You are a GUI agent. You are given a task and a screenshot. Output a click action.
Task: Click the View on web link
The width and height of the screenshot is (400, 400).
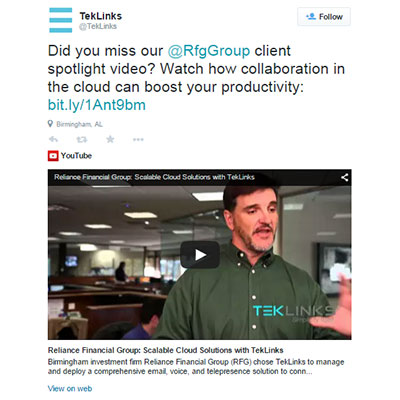coord(70,388)
